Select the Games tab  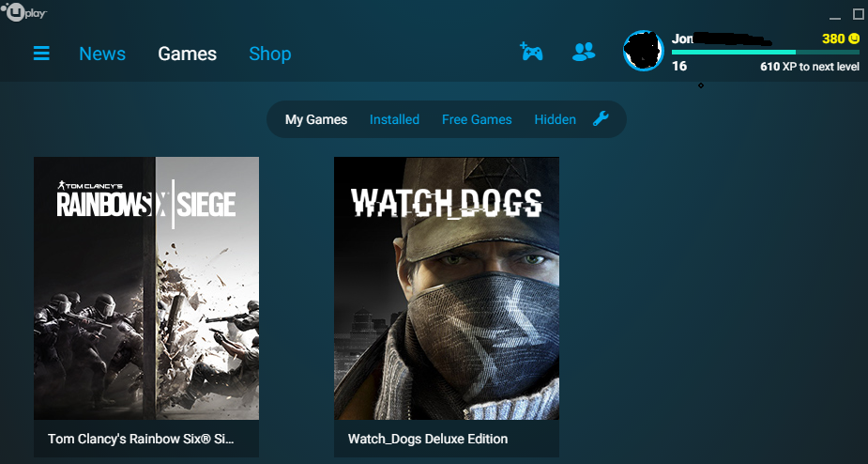point(187,54)
